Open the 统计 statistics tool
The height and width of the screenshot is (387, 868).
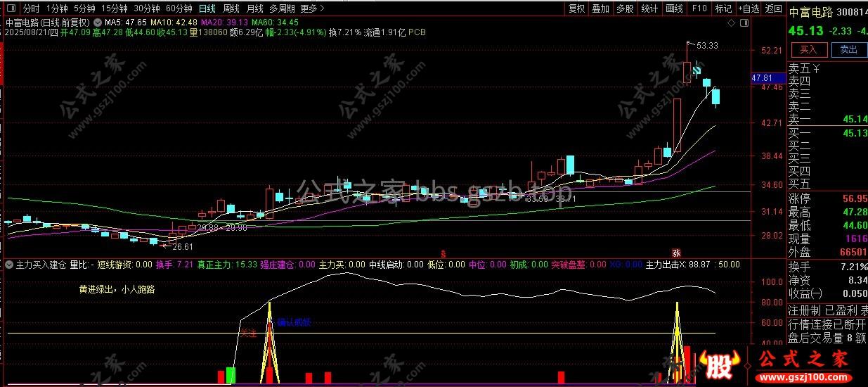650,9
